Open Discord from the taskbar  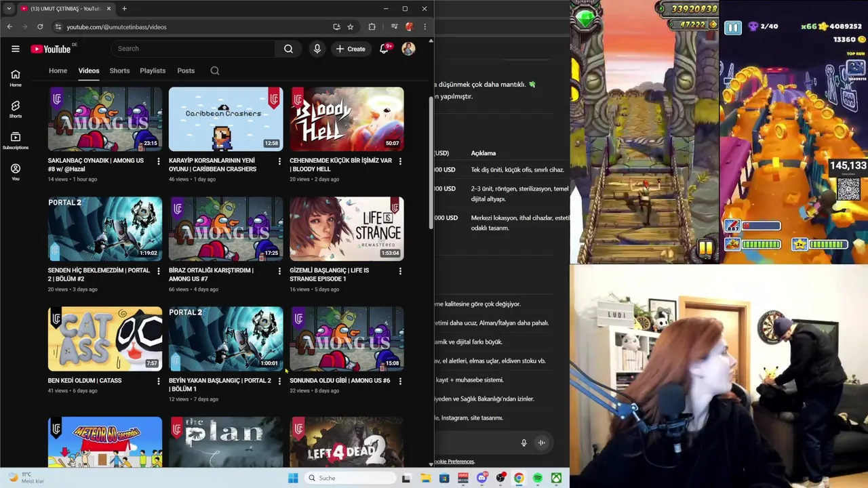click(x=481, y=478)
